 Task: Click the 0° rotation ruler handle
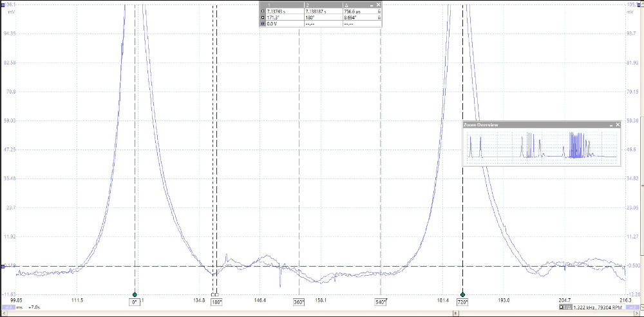pyautogui.click(x=135, y=294)
